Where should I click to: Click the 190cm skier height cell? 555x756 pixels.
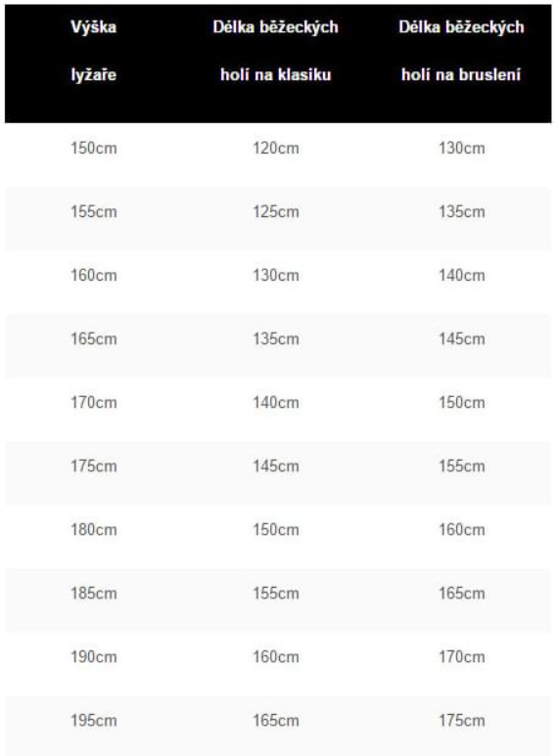pos(94,657)
